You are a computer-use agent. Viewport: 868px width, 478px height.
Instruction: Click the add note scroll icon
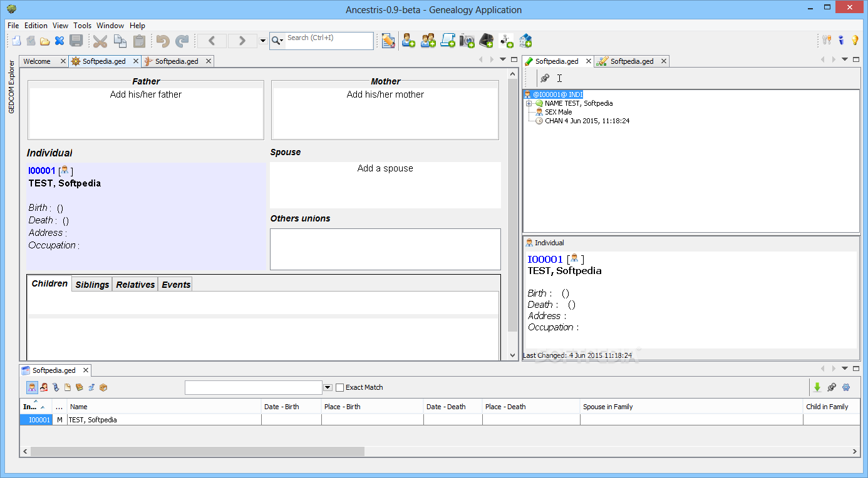point(447,41)
